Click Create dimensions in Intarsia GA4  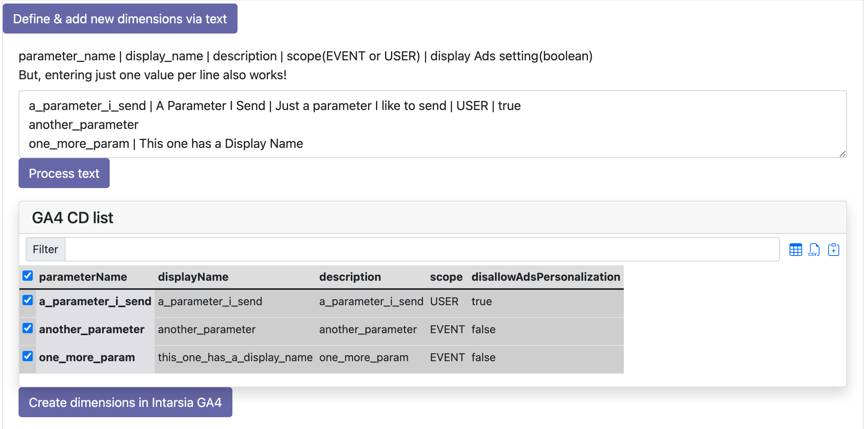[125, 402]
